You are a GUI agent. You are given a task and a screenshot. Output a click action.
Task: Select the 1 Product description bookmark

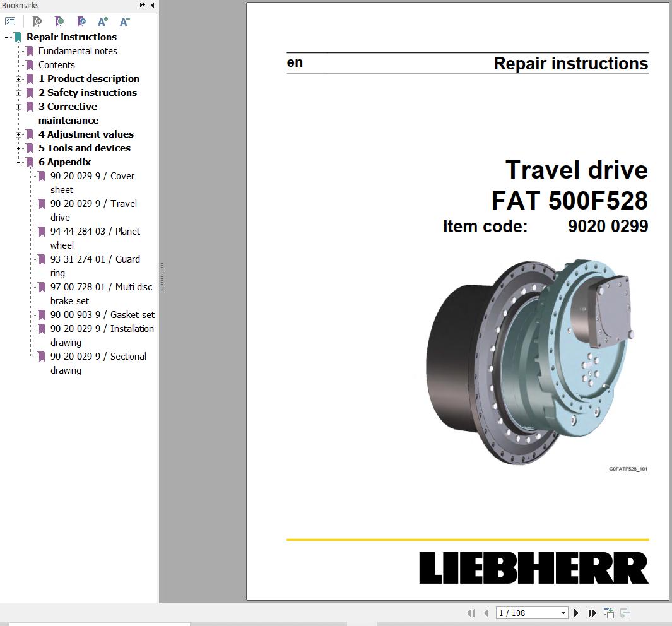tap(89, 78)
